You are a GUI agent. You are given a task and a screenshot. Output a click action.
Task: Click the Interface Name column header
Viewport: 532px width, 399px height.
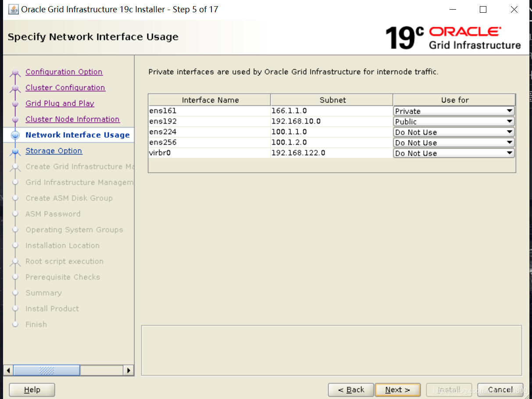click(210, 100)
